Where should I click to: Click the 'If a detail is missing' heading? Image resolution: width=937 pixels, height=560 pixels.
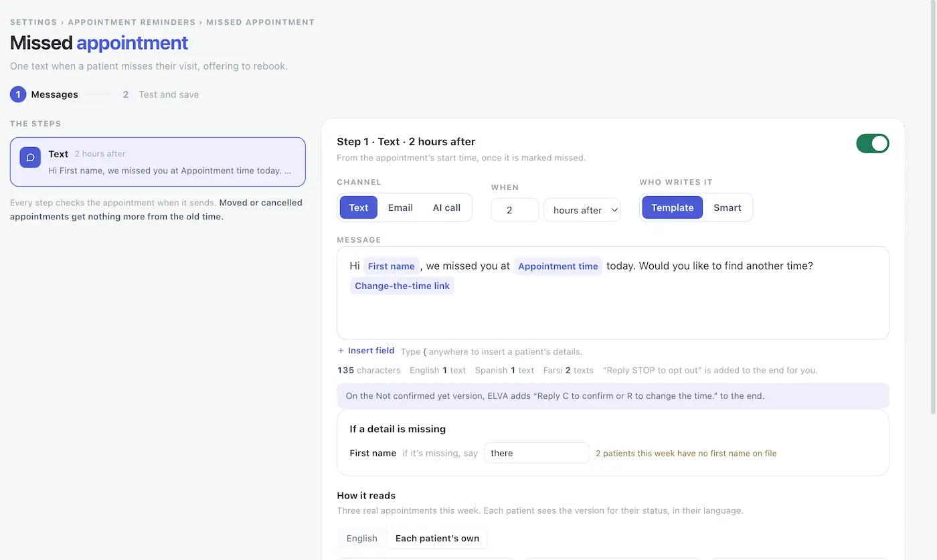pos(398,429)
